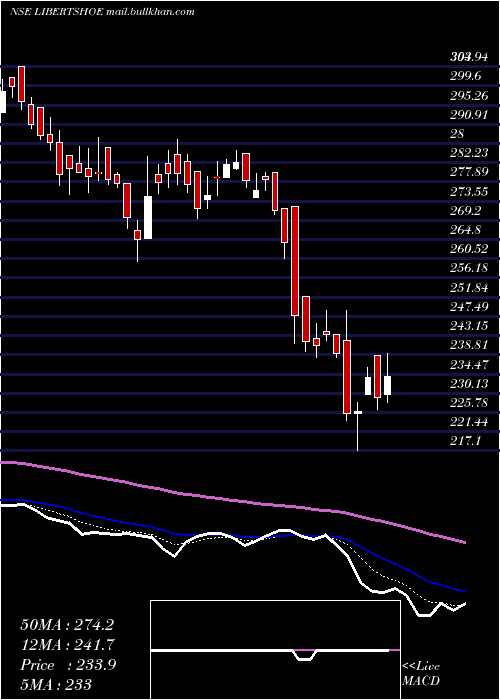Select the 243.15 price axis label
Screen dimensions: 500x700
[x=469, y=326]
